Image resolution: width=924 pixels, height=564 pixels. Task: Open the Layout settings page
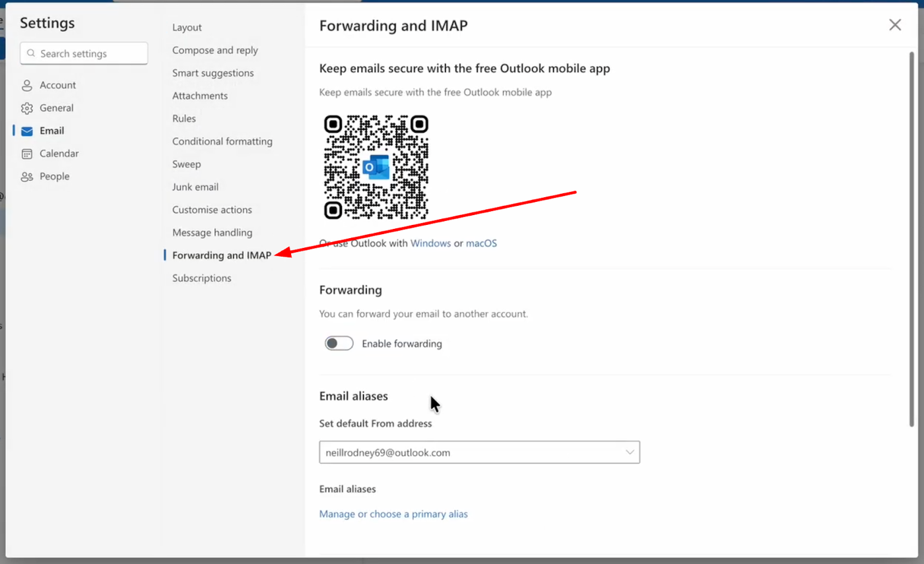pos(187,28)
